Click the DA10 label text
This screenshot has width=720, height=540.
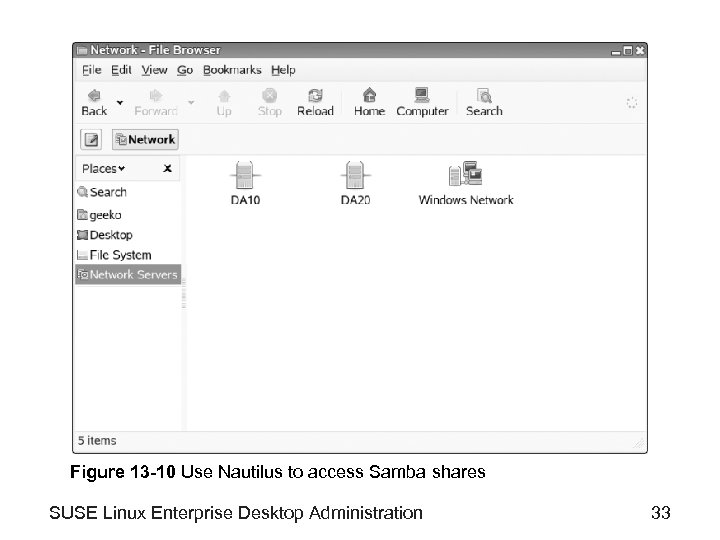(245, 200)
